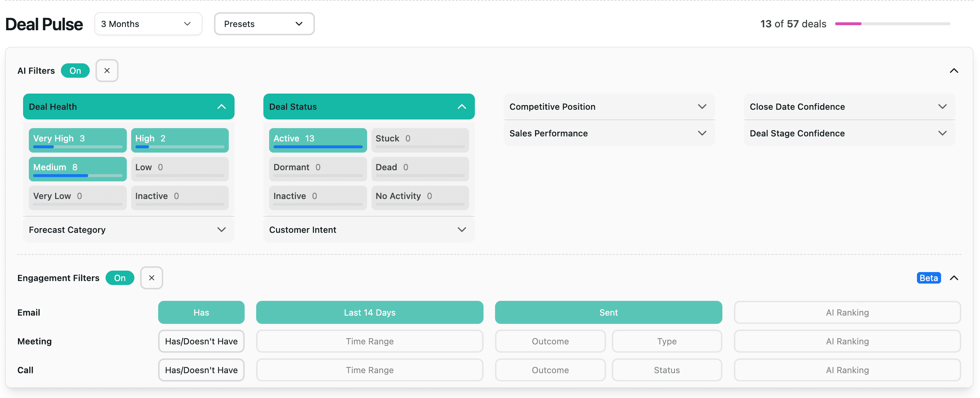Click the Engagement Filters label
Image resolution: width=980 pixels, height=398 pixels.
58,278
